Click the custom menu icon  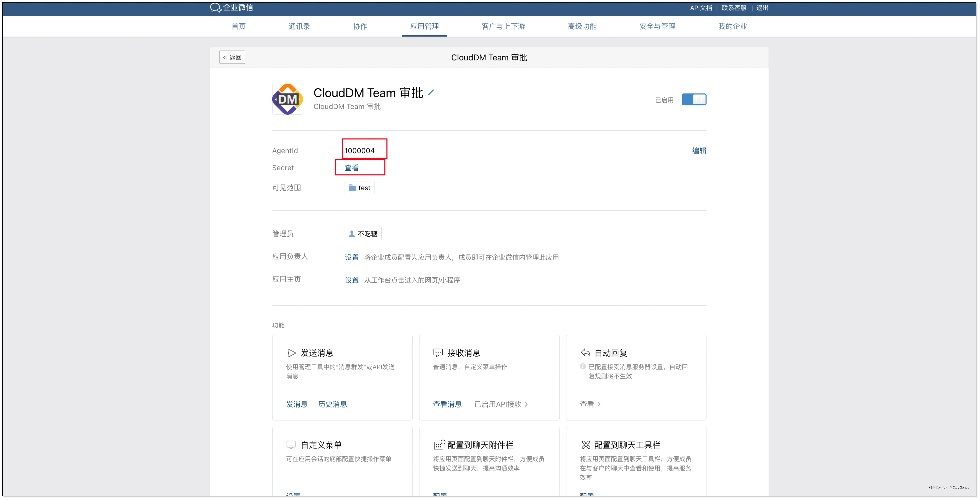point(291,445)
